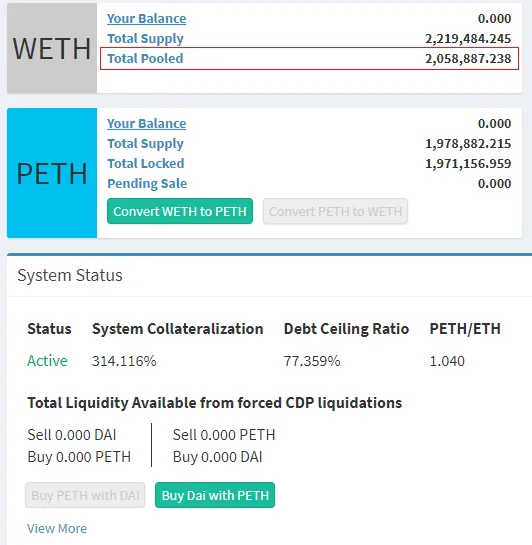Click the 314.116% system collateralization value

(124, 361)
